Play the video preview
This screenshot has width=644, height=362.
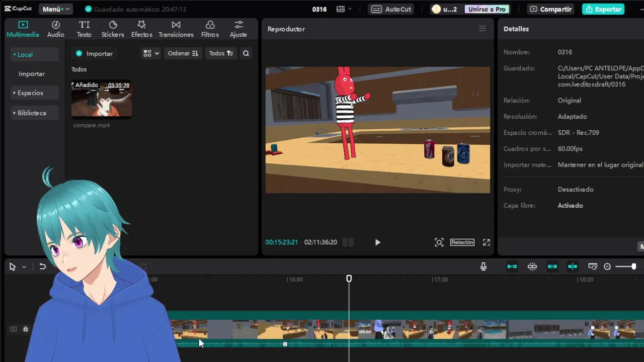[x=378, y=242]
